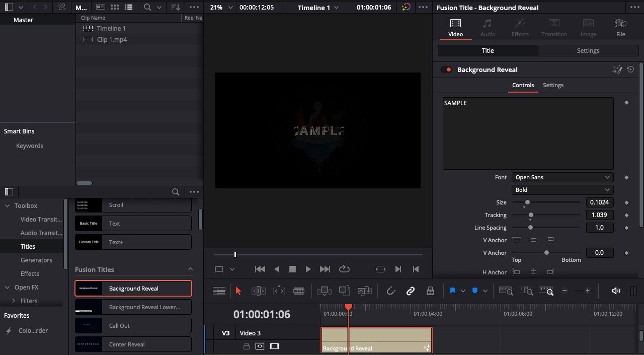The height and width of the screenshot is (355, 644).
Task: Open the Font family dropdown
Action: point(561,177)
